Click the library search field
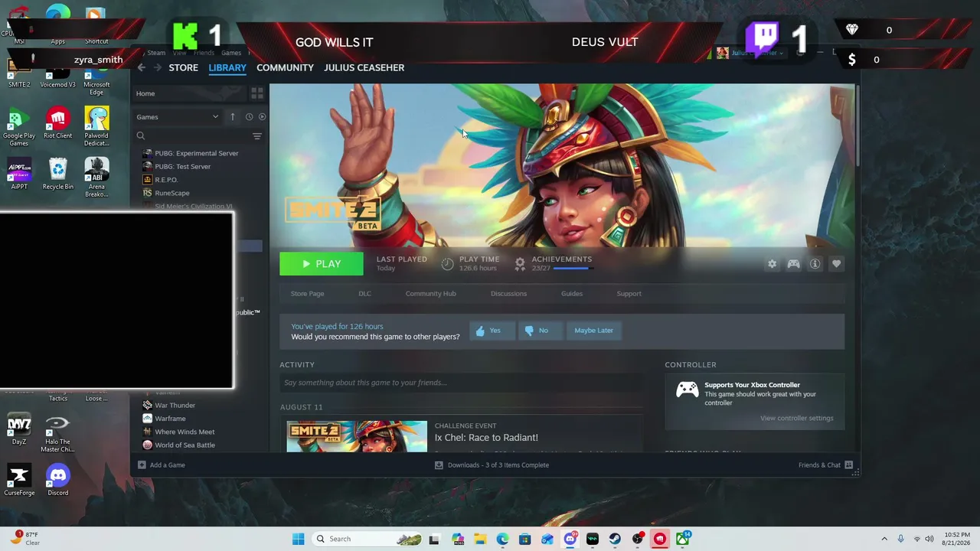Screen dimensions: 980x551 click(193, 136)
